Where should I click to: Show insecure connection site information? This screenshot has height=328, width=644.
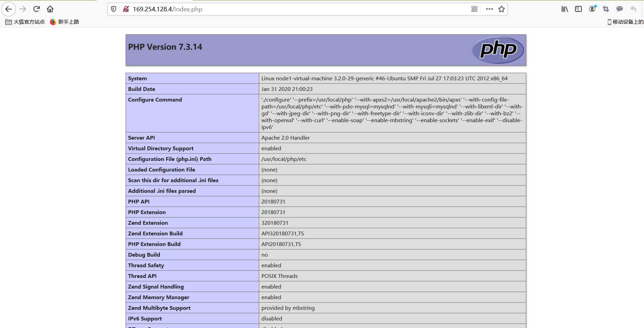click(x=126, y=9)
